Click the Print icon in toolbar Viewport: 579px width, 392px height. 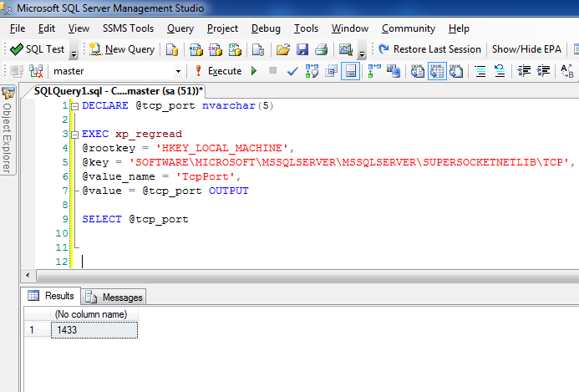320,49
